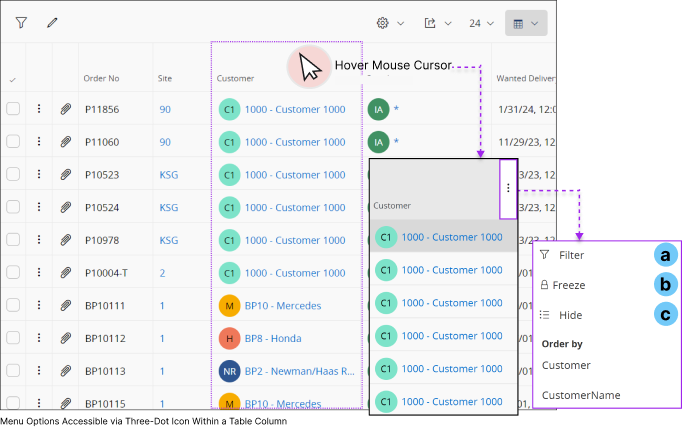Choose Filter from the column menu
The width and height of the screenshot is (682, 427).
coord(571,255)
